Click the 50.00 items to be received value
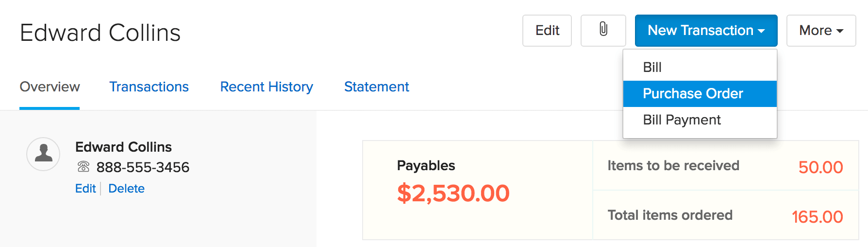Screen dimensions: 868x247 [820, 167]
